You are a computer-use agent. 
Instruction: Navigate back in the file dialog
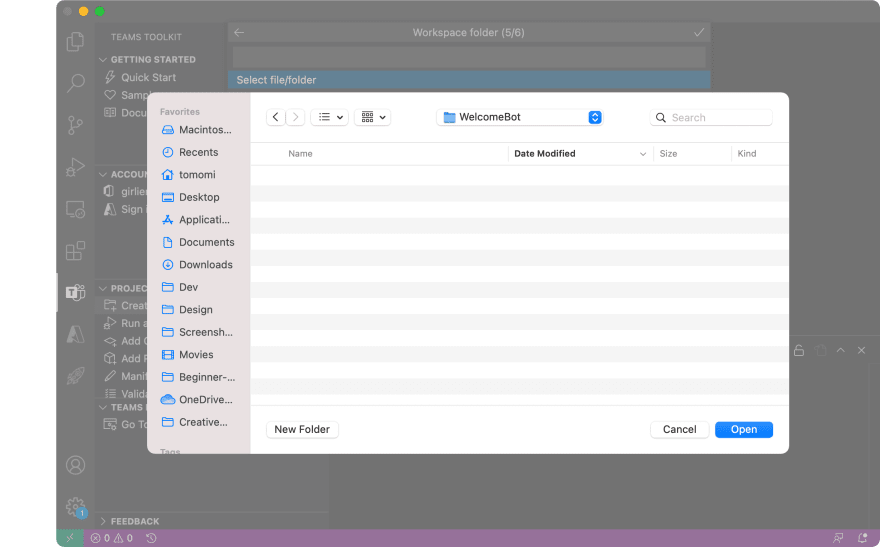(x=276, y=117)
